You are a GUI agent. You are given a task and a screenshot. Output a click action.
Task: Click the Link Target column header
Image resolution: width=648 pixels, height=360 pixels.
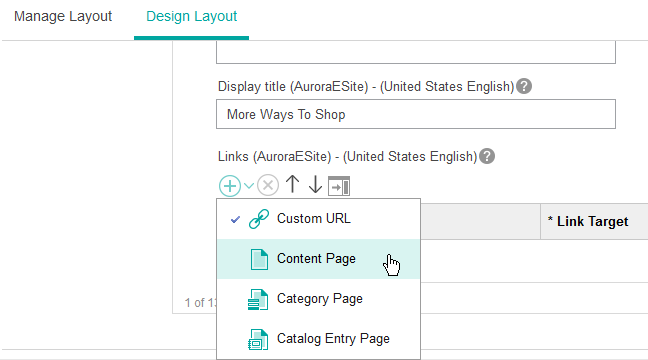tap(594, 222)
